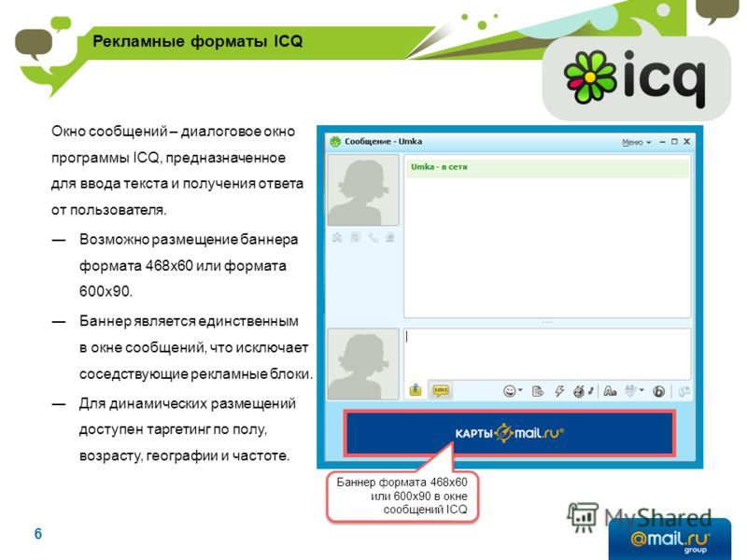Viewport: 747px width, 560px height.
Task: Click the grayed card icon under Umka's avatar
Action: pyautogui.click(x=356, y=237)
